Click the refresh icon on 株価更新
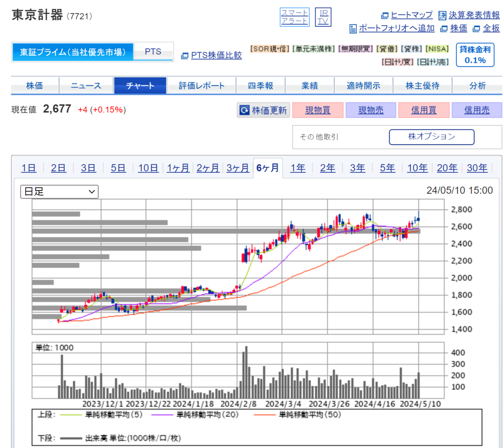Viewport: 503px width, 448px height. pyautogui.click(x=244, y=110)
